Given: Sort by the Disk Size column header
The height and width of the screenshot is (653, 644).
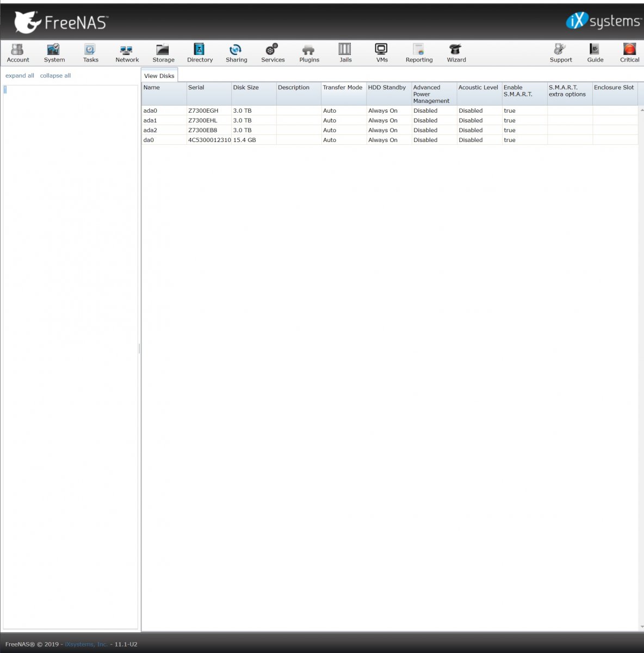Looking at the screenshot, I should (x=254, y=94).
